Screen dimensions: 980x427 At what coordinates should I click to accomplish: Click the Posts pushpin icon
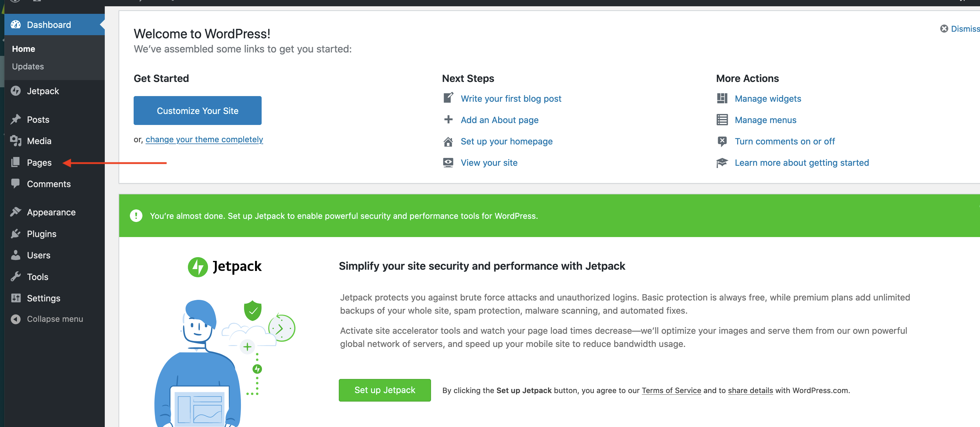[x=16, y=120]
